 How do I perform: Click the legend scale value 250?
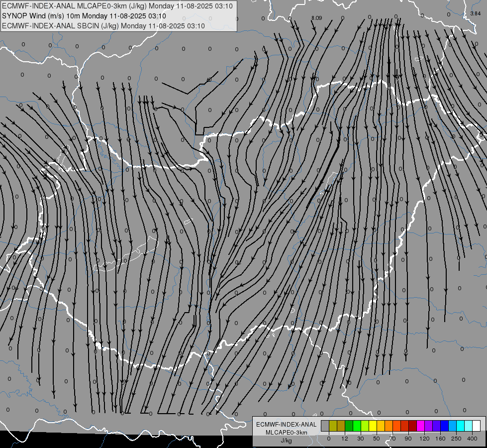[456, 439]
